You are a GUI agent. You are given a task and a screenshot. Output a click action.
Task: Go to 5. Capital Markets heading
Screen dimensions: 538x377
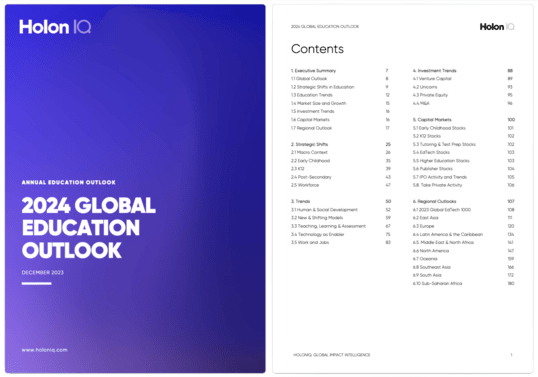432,120
